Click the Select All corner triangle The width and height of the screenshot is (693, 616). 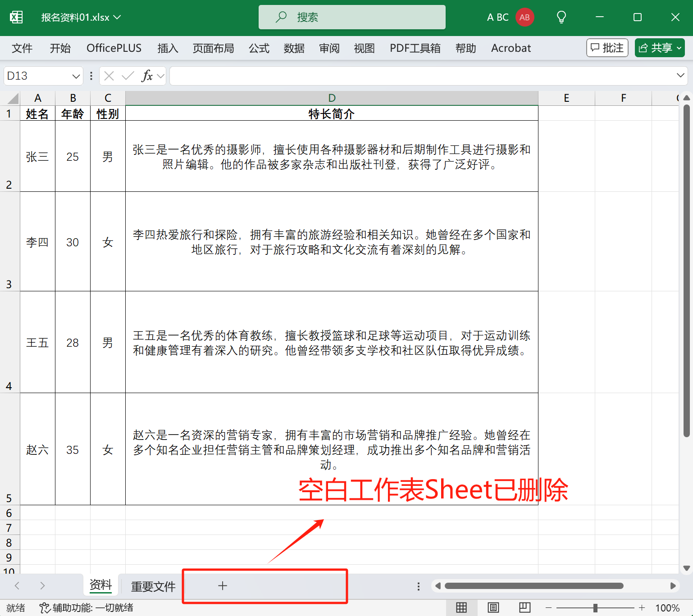coord(13,98)
